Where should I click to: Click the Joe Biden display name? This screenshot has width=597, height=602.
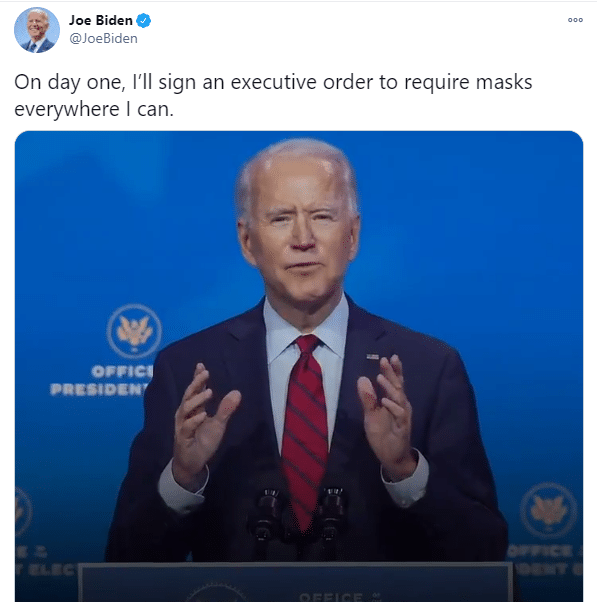tap(101, 20)
